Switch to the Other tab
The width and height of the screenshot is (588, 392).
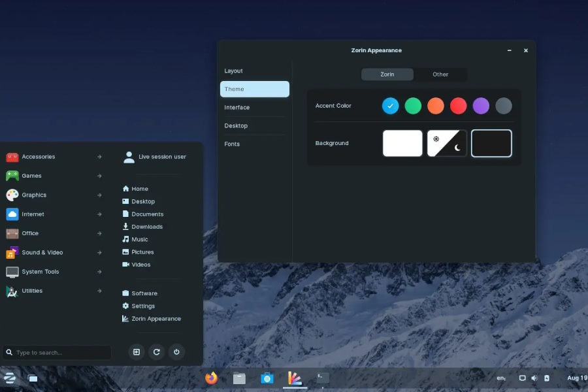pyautogui.click(x=440, y=74)
